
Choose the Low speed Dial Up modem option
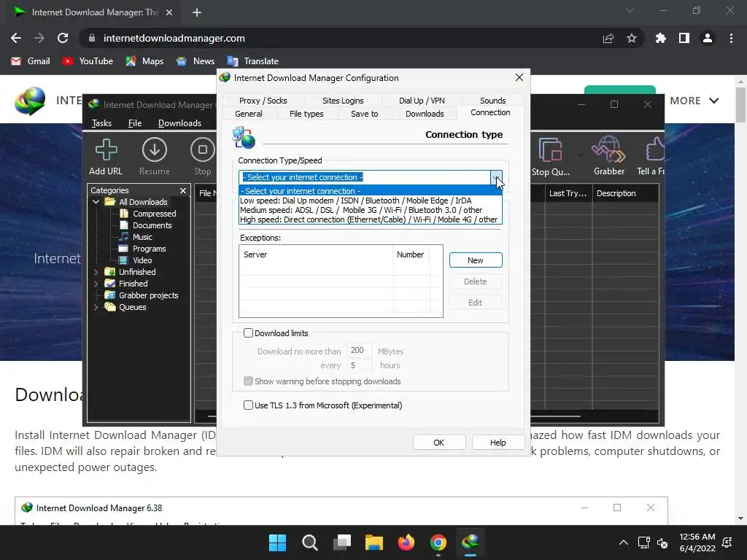[x=370, y=201]
